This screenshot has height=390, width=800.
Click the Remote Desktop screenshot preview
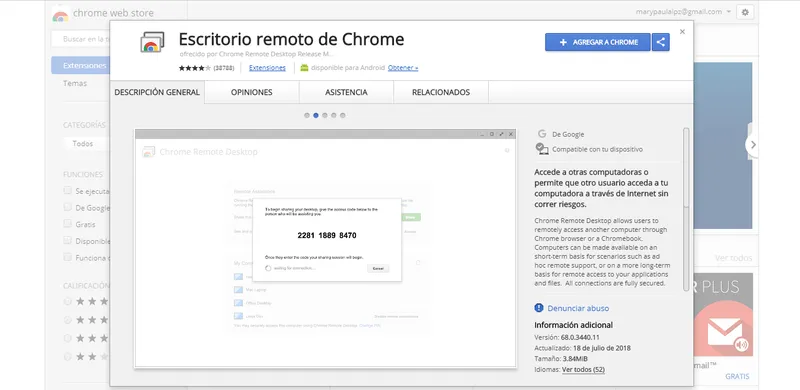326,248
